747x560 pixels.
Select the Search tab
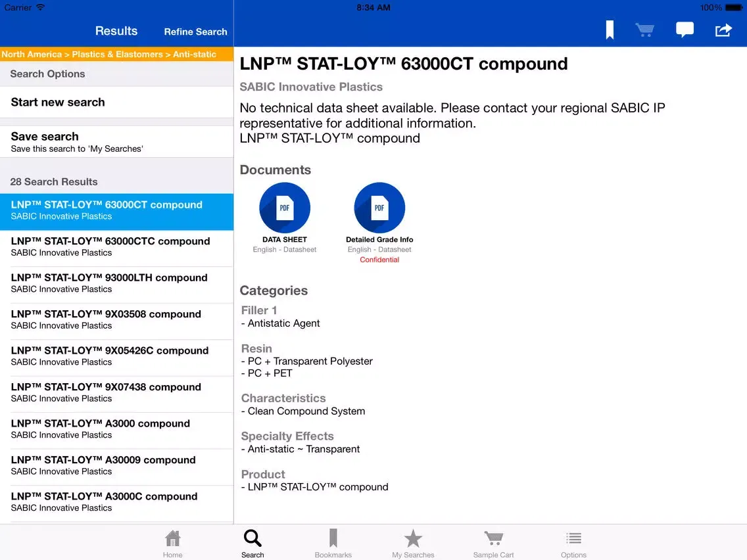(253, 544)
